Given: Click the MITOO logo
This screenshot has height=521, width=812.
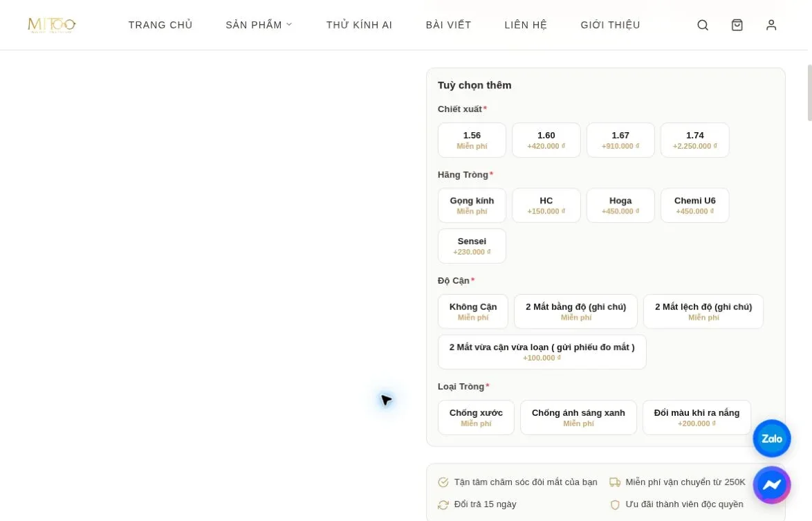Looking at the screenshot, I should pyautogui.click(x=52, y=24).
